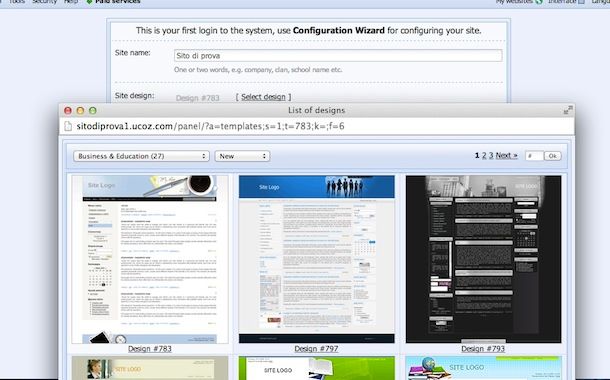The image size is (610, 380).
Task: Click the design number input box
Action: [534, 156]
